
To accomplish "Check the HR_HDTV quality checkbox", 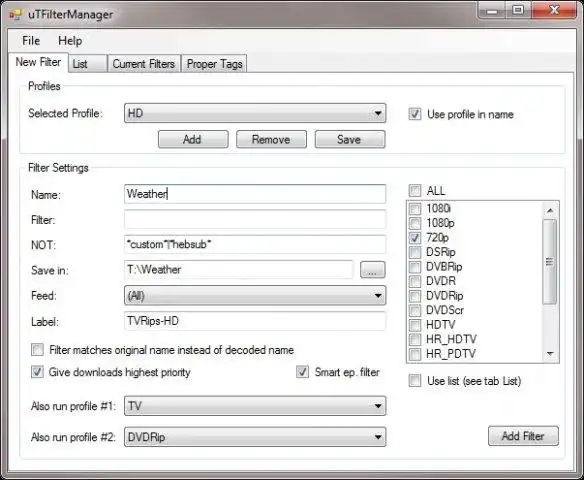I will [415, 339].
